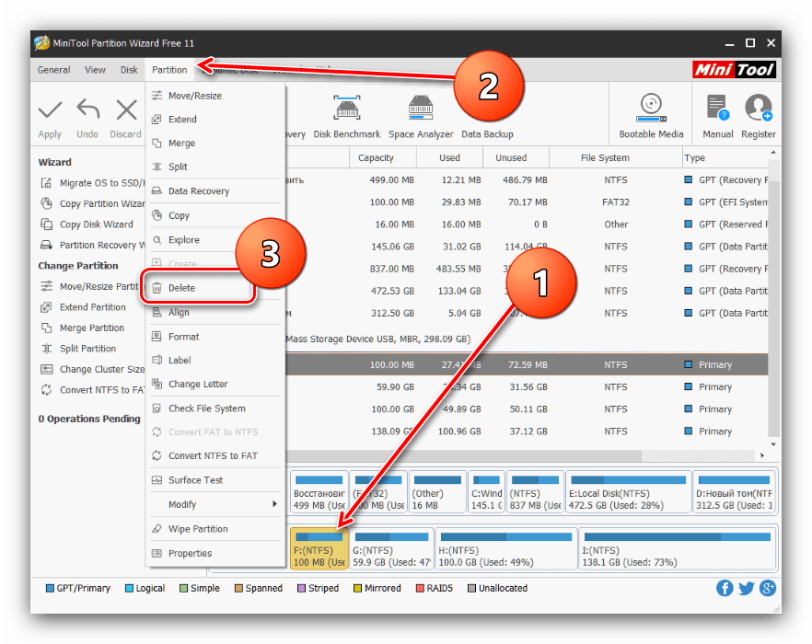
Task: Click Split Partition in the sidebar
Action: click(87, 349)
